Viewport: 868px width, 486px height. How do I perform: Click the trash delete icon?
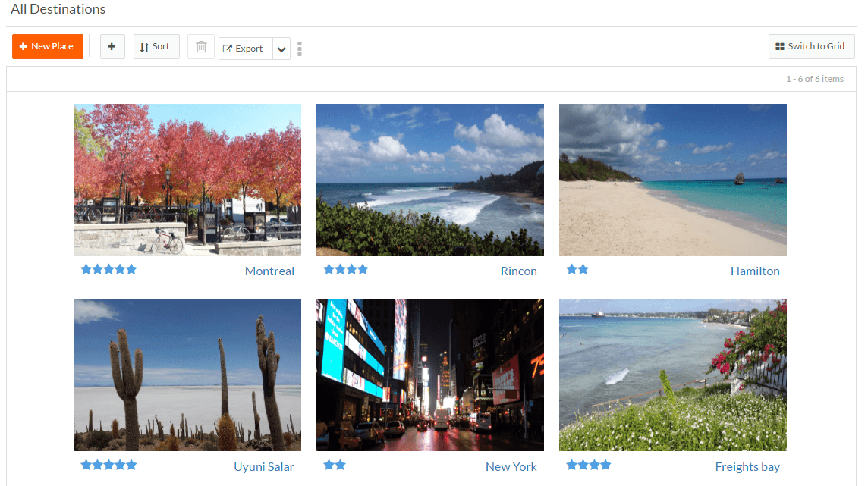click(x=201, y=46)
